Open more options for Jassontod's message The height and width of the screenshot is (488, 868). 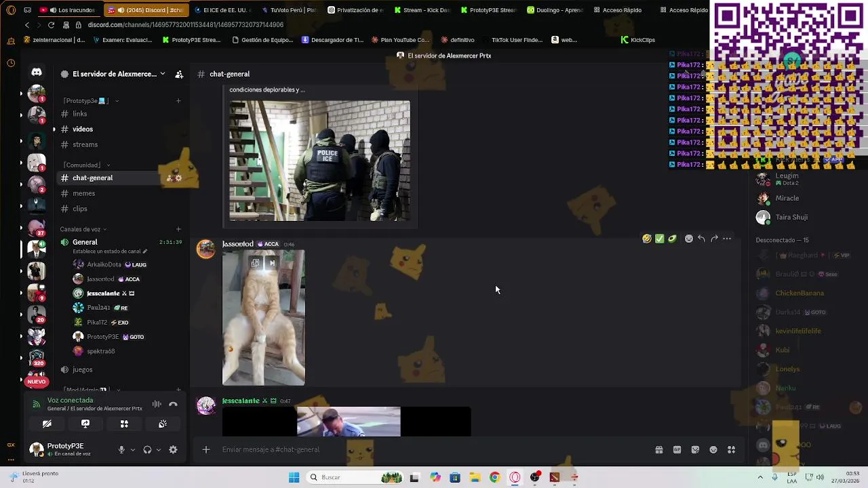(x=727, y=239)
